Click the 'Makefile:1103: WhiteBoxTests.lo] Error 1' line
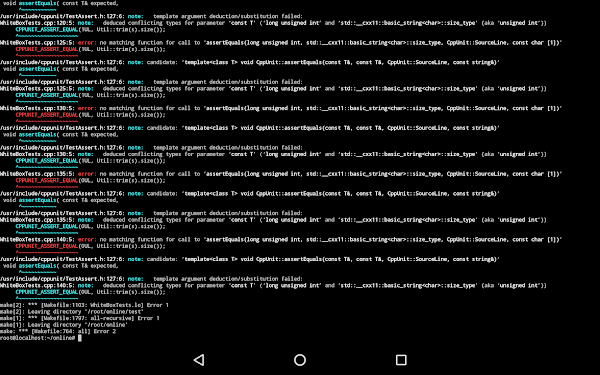600x375 pixels. pos(84,305)
